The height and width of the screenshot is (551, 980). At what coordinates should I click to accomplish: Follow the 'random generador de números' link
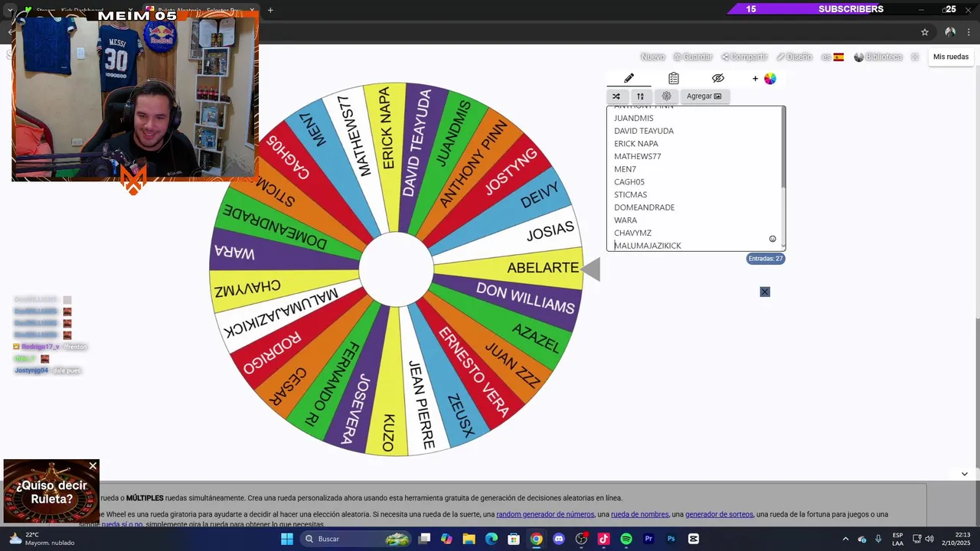545,514
